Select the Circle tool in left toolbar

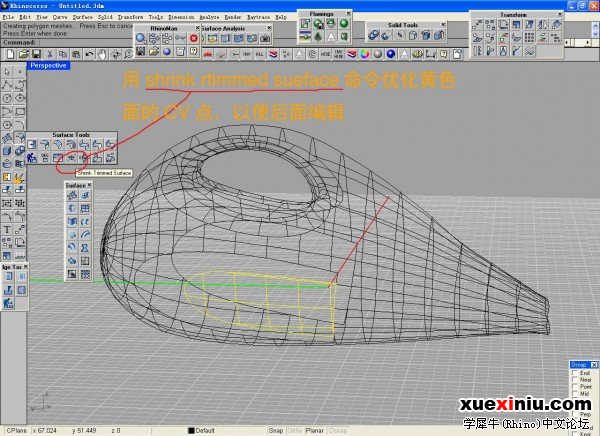pos(7,98)
